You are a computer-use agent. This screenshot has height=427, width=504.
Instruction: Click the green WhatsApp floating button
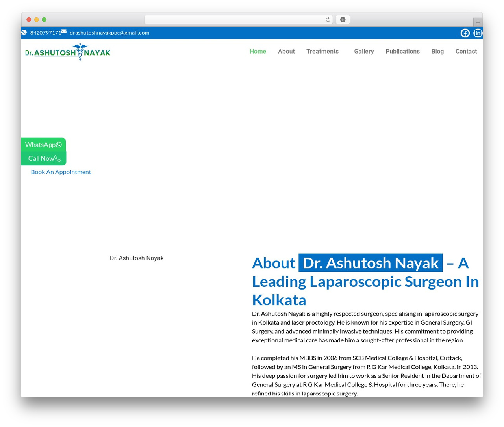click(44, 145)
